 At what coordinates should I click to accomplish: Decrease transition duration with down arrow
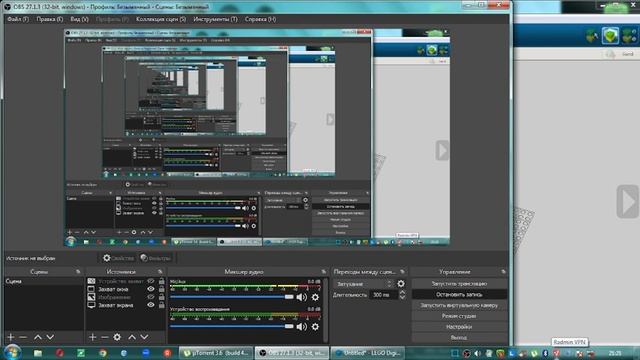[x=402, y=298]
